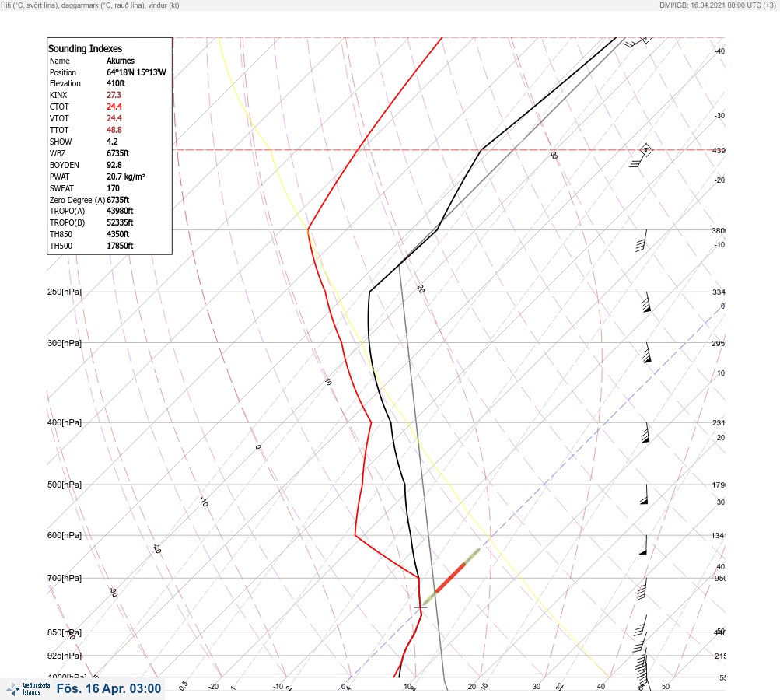Click the wind barb at 700 hPa level
The image size is (780, 700).
tap(642, 589)
